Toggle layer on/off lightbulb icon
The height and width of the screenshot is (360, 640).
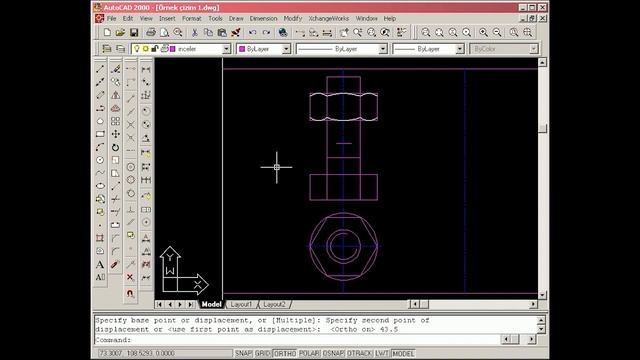(x=137, y=49)
